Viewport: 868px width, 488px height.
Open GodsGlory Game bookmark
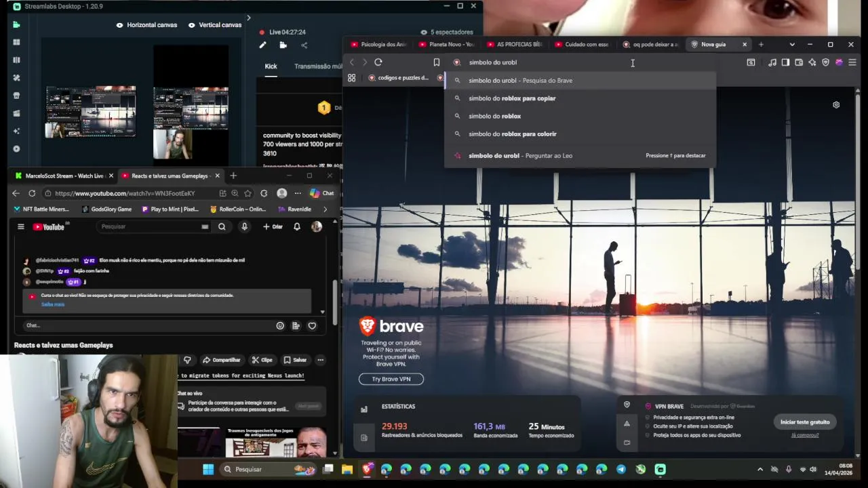pos(106,209)
